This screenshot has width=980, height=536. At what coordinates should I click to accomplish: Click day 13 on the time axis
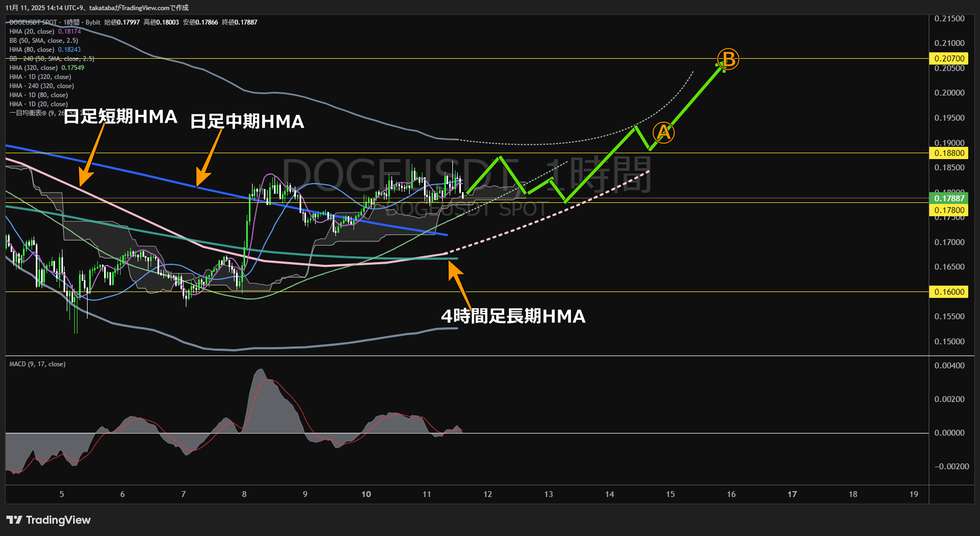click(548, 494)
